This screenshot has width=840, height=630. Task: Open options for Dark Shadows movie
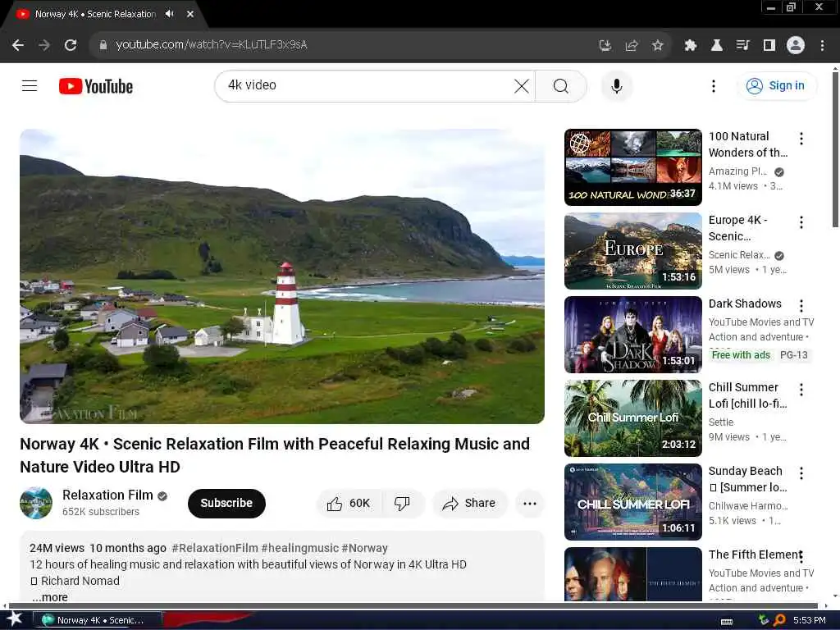pyautogui.click(x=801, y=306)
